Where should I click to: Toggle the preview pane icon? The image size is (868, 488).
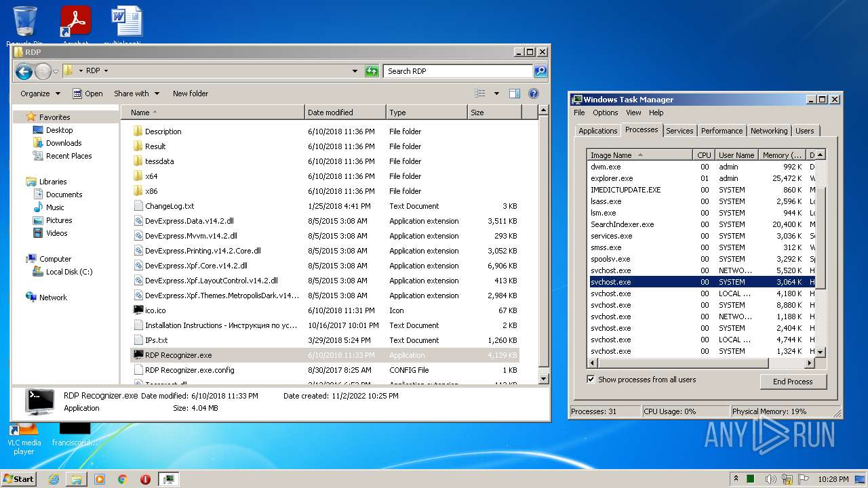pos(515,94)
